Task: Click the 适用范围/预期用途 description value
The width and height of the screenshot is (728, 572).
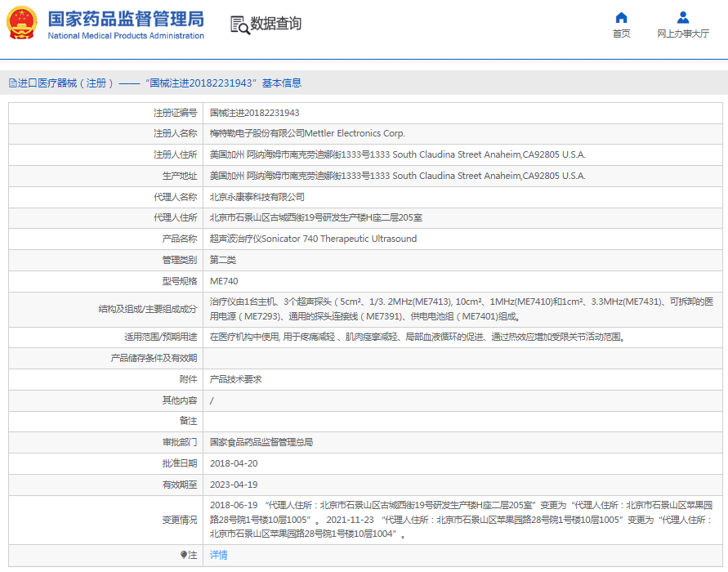Action: (418, 337)
